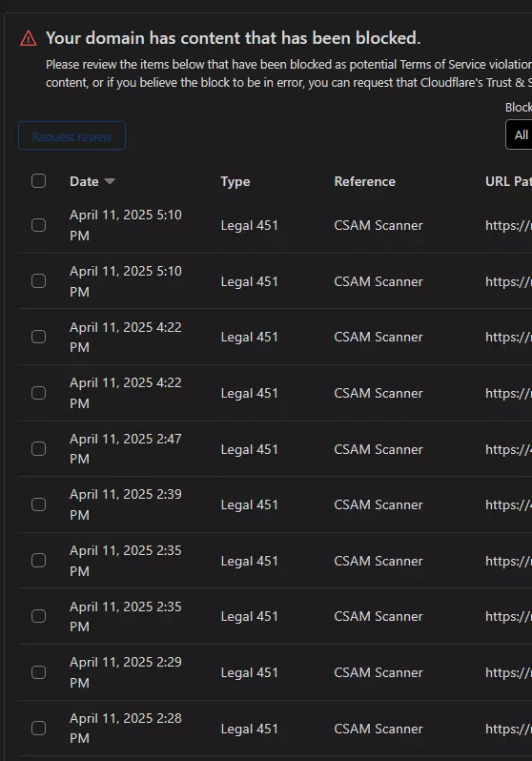Sort by the Type column header

(235, 181)
